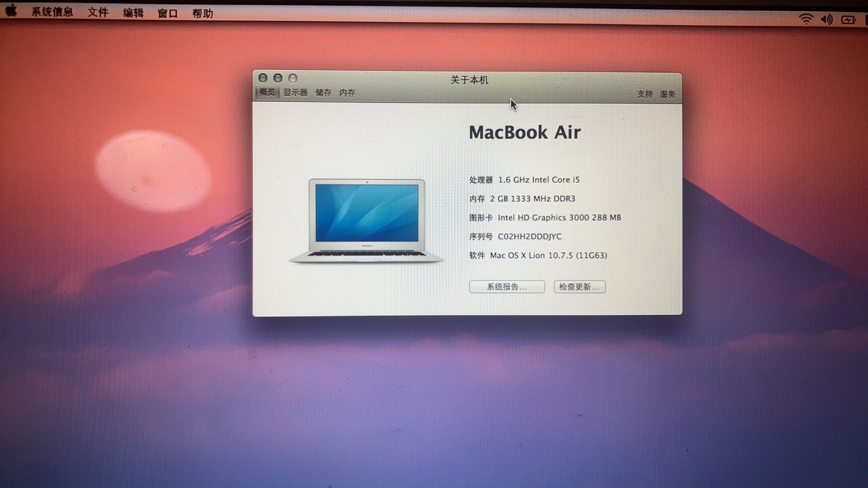The height and width of the screenshot is (488, 868).
Task: Click the Wi-Fi status icon
Action: (x=806, y=19)
